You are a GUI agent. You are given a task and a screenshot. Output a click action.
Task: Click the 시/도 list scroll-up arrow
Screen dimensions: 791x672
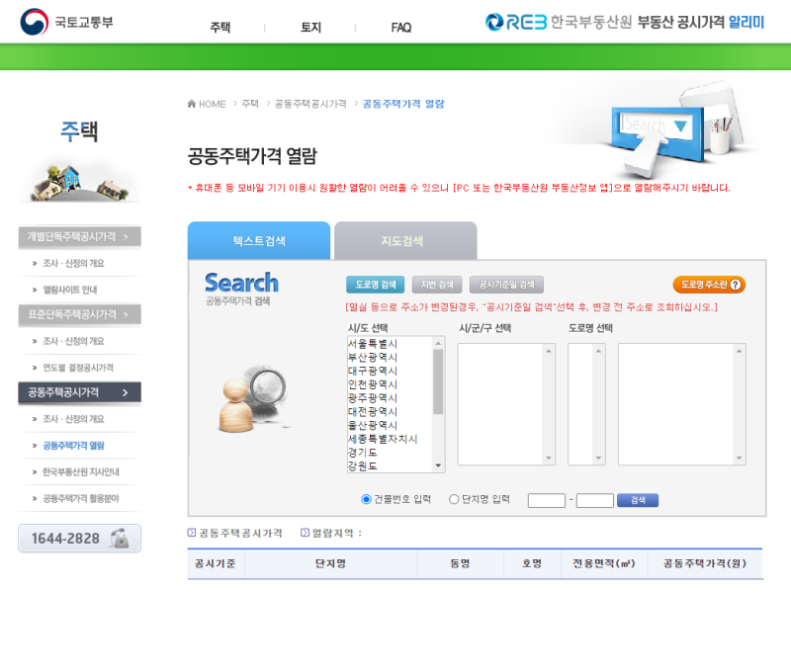(x=438, y=343)
